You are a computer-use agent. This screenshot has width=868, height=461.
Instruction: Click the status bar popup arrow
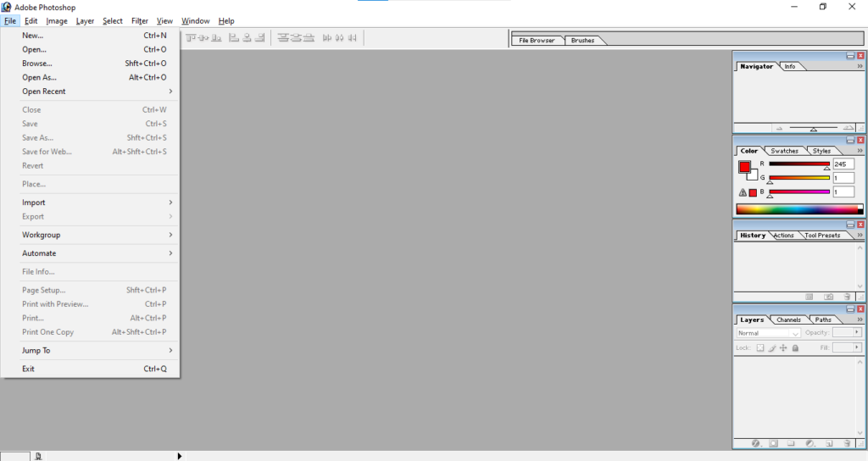(180, 456)
